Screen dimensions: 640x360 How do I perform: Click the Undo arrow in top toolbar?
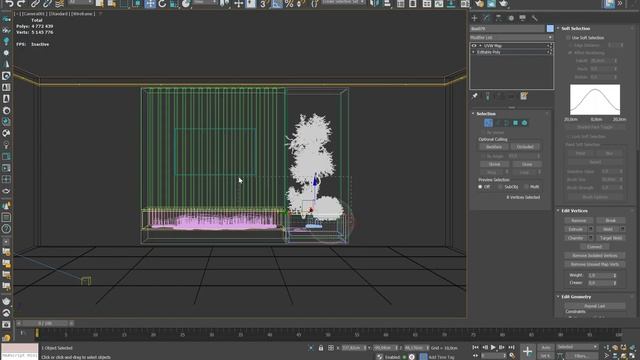click(9, 4)
